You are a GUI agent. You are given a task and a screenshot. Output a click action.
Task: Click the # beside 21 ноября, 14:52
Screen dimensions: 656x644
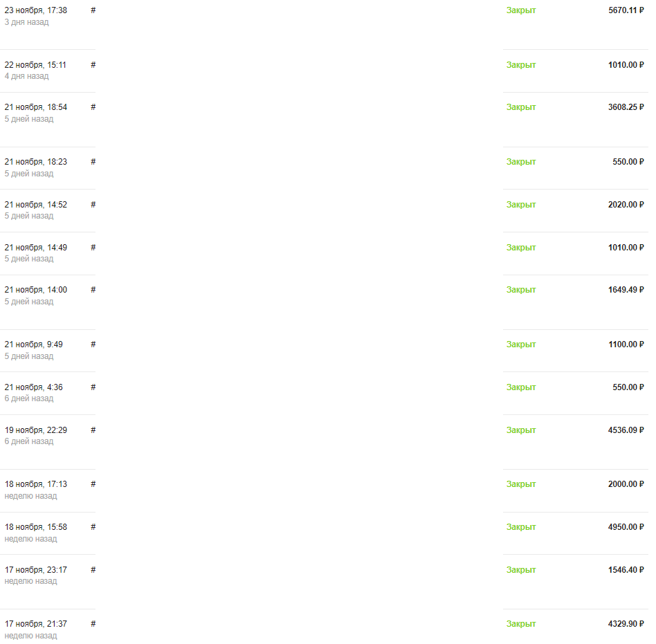point(93,205)
